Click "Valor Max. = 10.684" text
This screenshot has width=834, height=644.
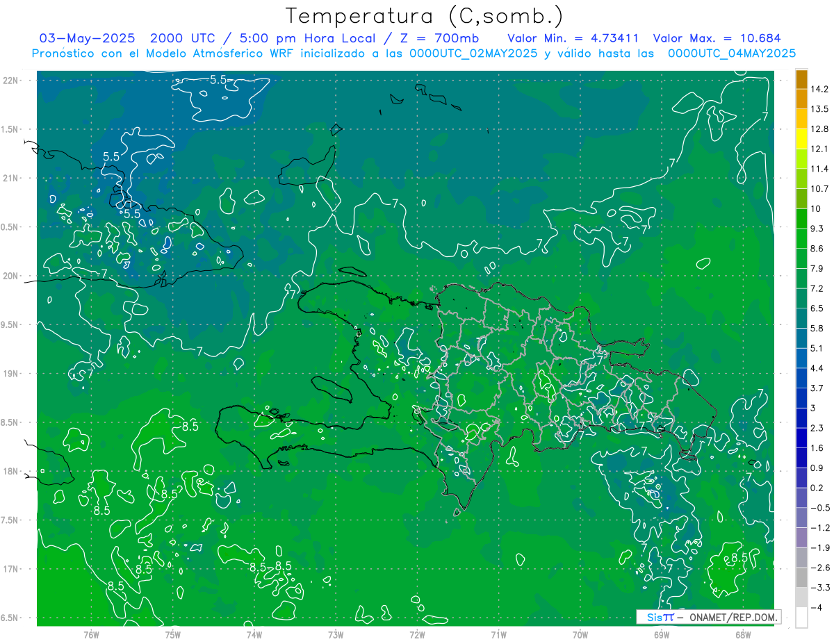tap(717, 38)
